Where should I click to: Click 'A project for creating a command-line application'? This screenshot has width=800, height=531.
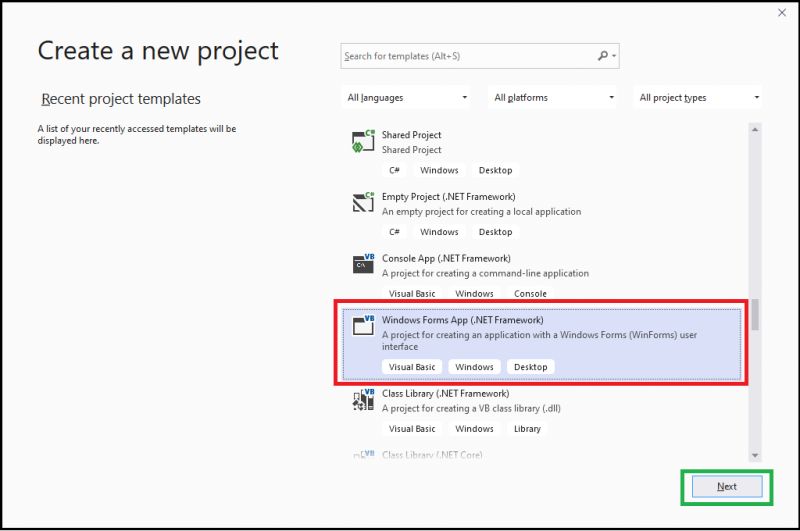[485, 273]
